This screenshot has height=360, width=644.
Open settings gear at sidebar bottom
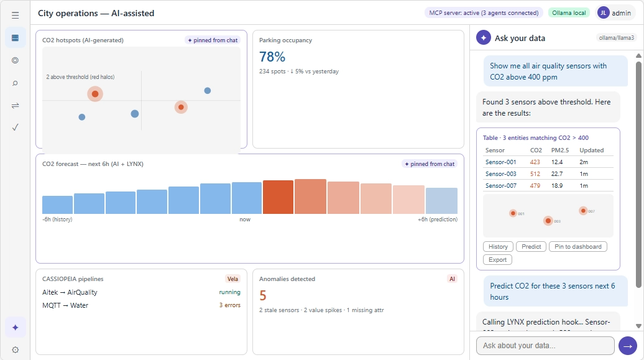15,349
